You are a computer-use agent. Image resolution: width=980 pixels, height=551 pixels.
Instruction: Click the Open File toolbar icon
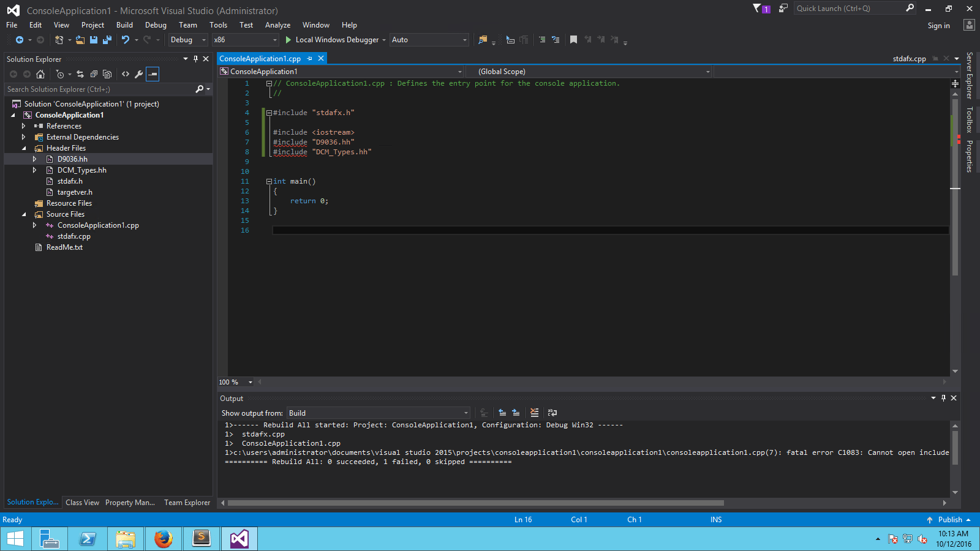coord(80,40)
